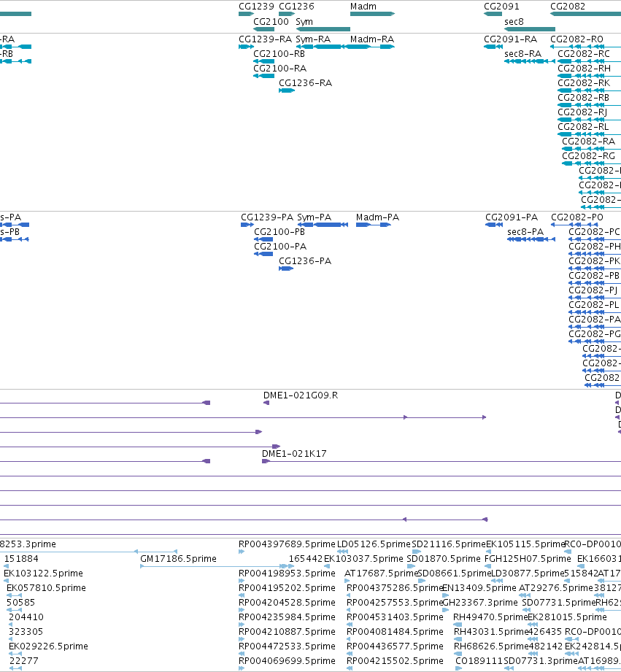Click protein CG2082-PO
Image resolution: width=621 pixels, height=672 pixels.
click(x=577, y=217)
